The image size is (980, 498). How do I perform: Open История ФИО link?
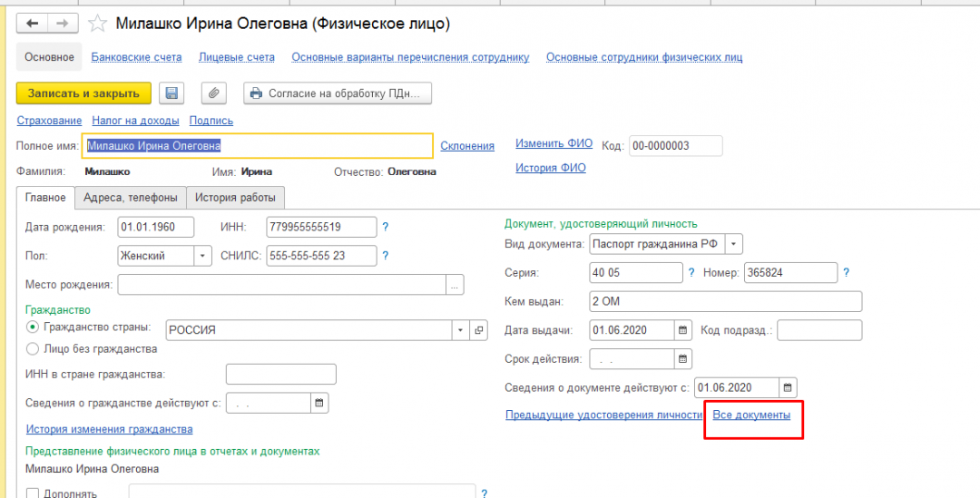[551, 168]
